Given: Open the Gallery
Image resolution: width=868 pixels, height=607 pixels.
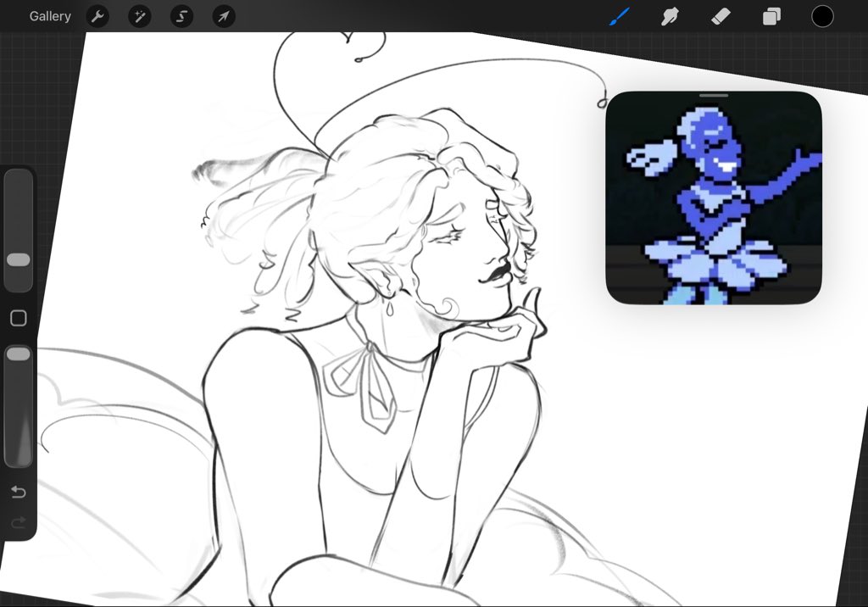Looking at the screenshot, I should pyautogui.click(x=50, y=17).
